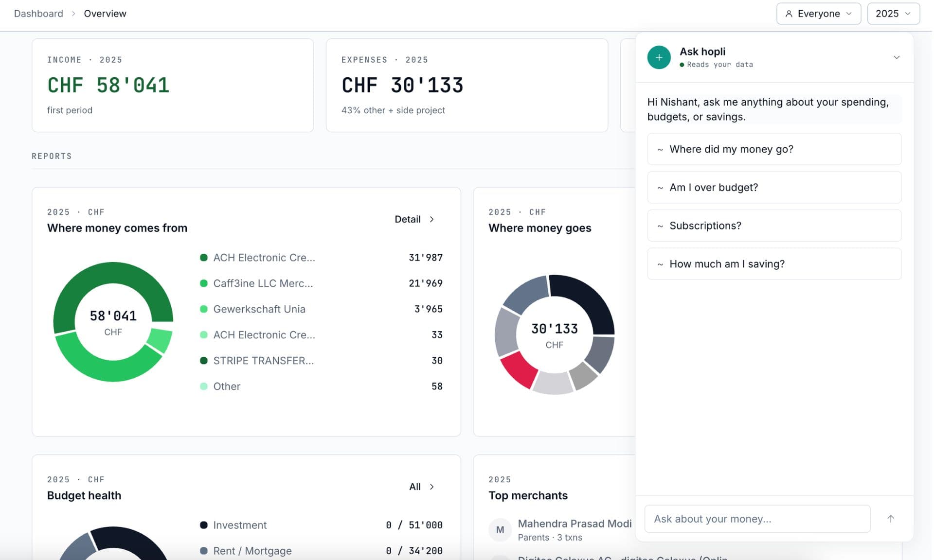Click the 'first period' income note

70,110
